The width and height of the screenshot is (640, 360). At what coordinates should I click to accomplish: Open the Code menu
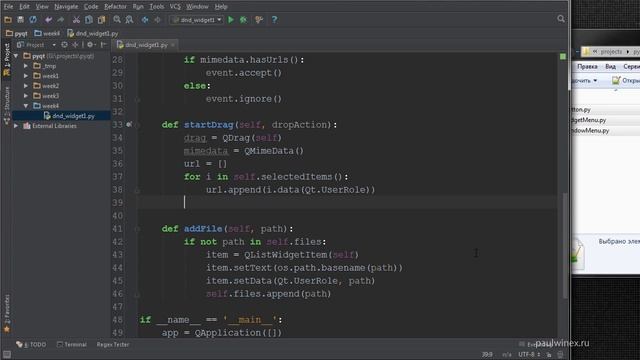pyautogui.click(x=91, y=7)
